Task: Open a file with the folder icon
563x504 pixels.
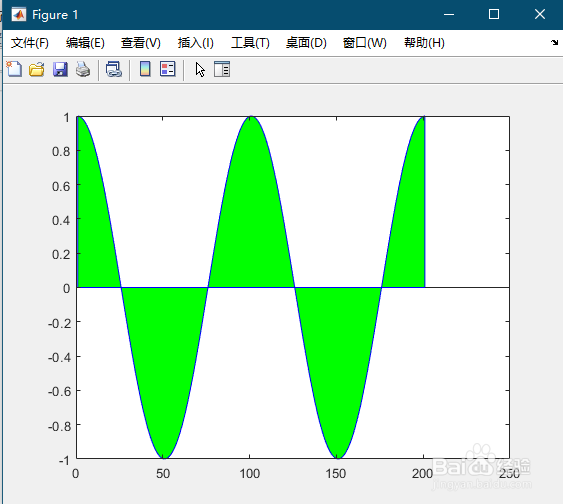Action: tap(37, 69)
